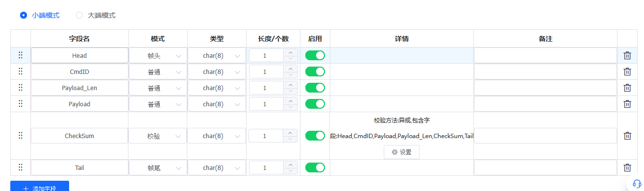Delete the Payload field row
Viewport: 644px width, 191px height.
[627, 104]
